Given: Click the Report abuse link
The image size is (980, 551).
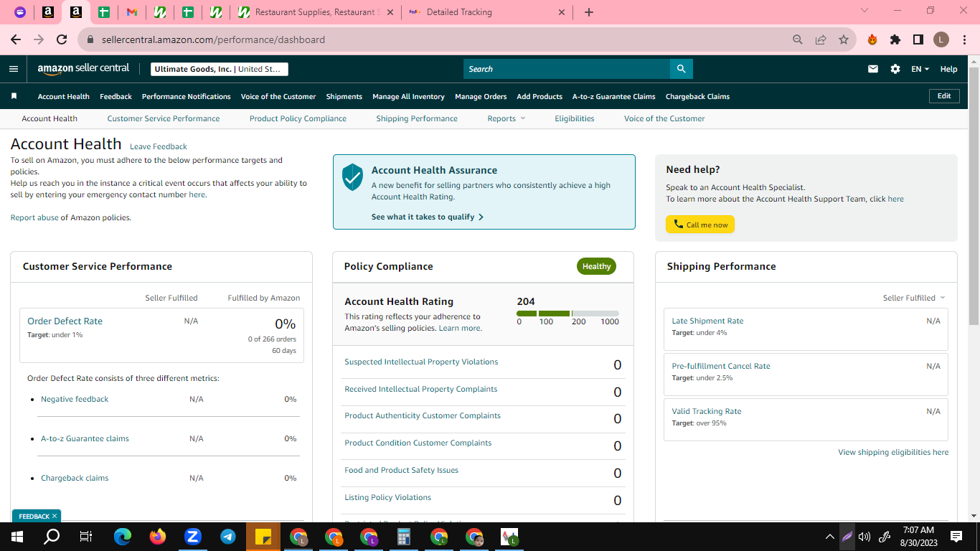Looking at the screenshot, I should pos(34,217).
